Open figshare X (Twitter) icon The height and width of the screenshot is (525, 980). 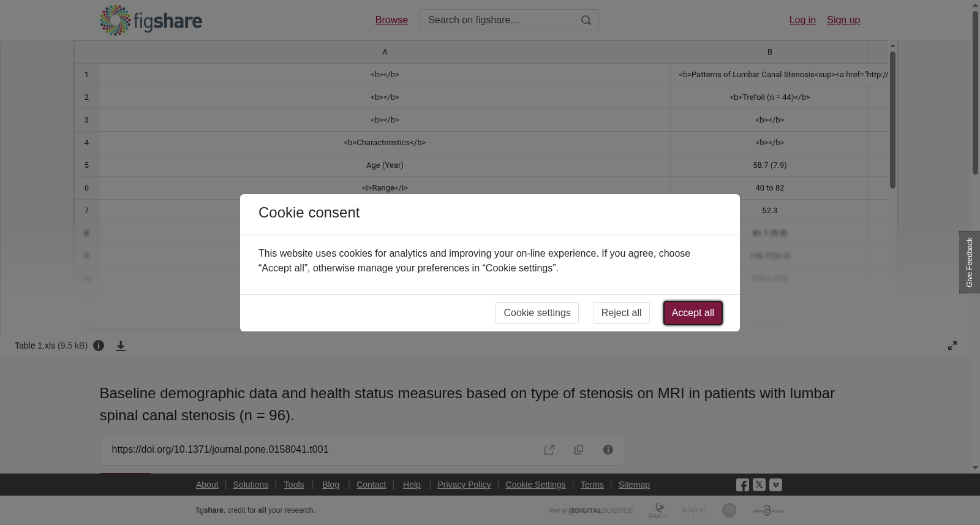[x=759, y=485]
